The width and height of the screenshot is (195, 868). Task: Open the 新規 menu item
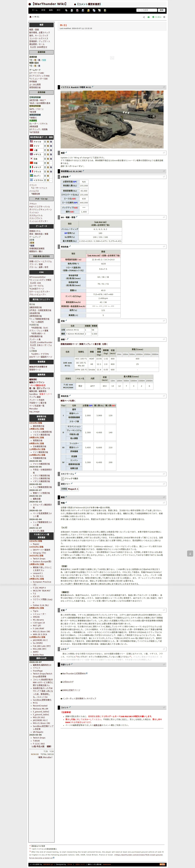click(43, 10)
